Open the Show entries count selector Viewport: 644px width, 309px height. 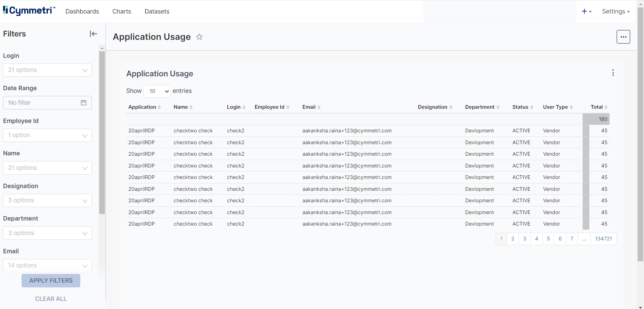coord(157,91)
